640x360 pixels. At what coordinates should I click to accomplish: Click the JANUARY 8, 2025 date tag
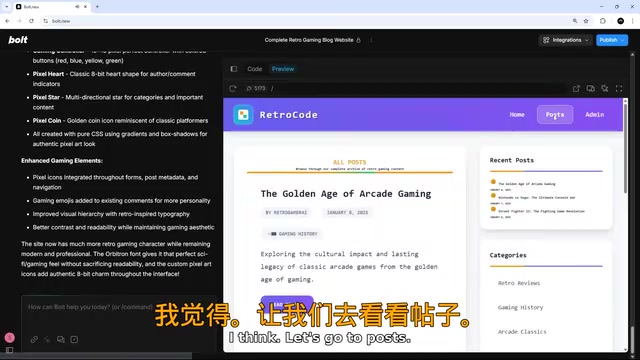pyautogui.click(x=347, y=213)
